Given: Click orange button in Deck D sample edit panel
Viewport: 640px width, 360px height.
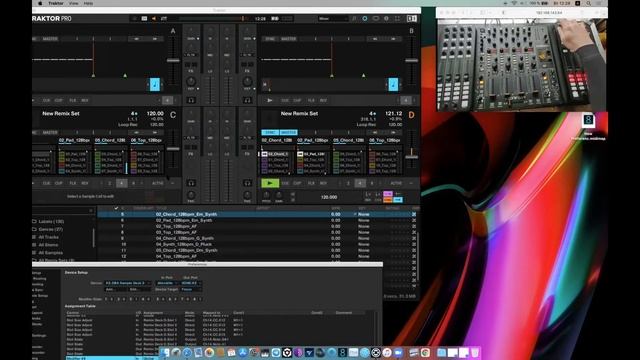Looking at the screenshot, I should (388, 200).
